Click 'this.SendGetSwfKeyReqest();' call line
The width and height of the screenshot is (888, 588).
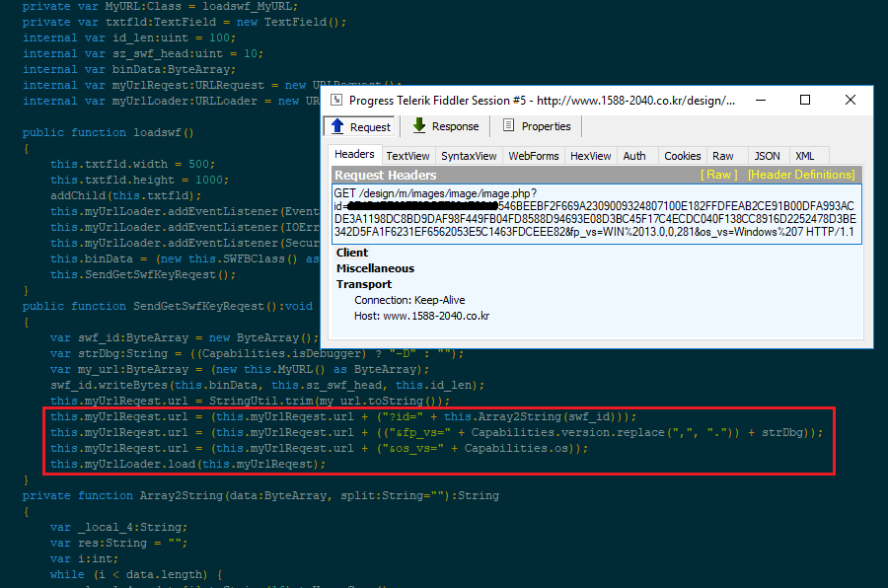click(143, 274)
